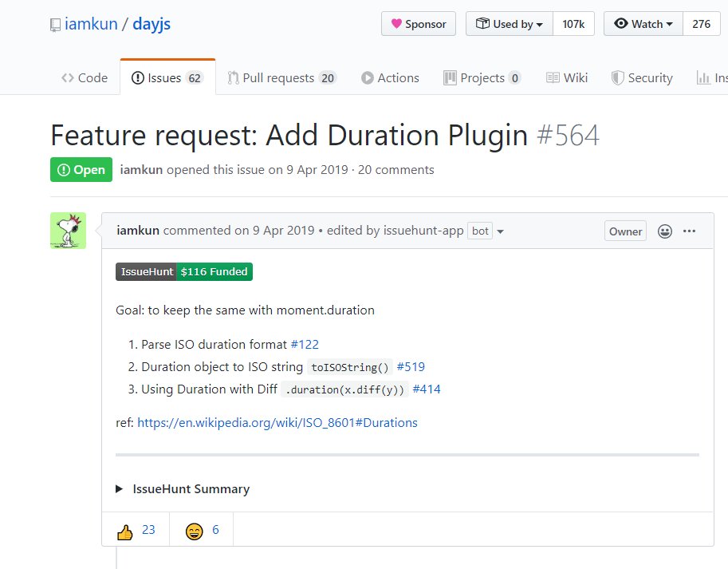Screen dimensions: 728x569
Task: Open iamkun author link in comment header
Action: click(x=138, y=231)
